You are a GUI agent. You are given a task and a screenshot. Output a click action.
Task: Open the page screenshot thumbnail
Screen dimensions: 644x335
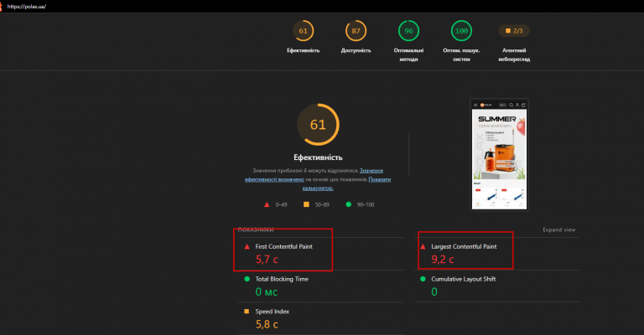click(x=499, y=155)
